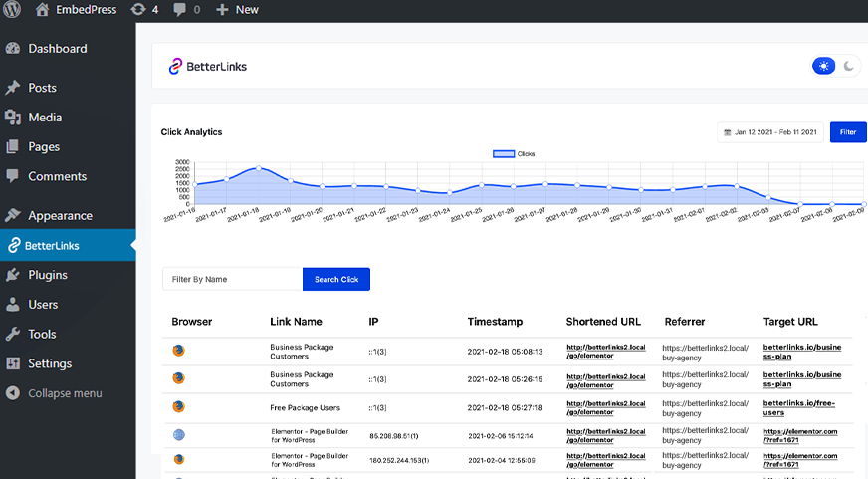Click the BetterLinks chain icon in sidebar
This screenshot has height=479, width=868.
tap(13, 245)
